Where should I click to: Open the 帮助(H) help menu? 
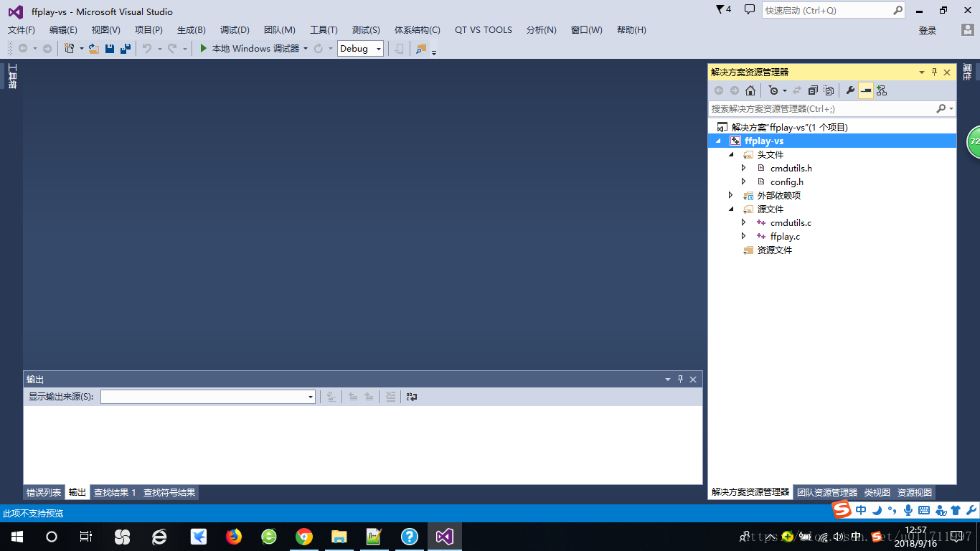[631, 29]
